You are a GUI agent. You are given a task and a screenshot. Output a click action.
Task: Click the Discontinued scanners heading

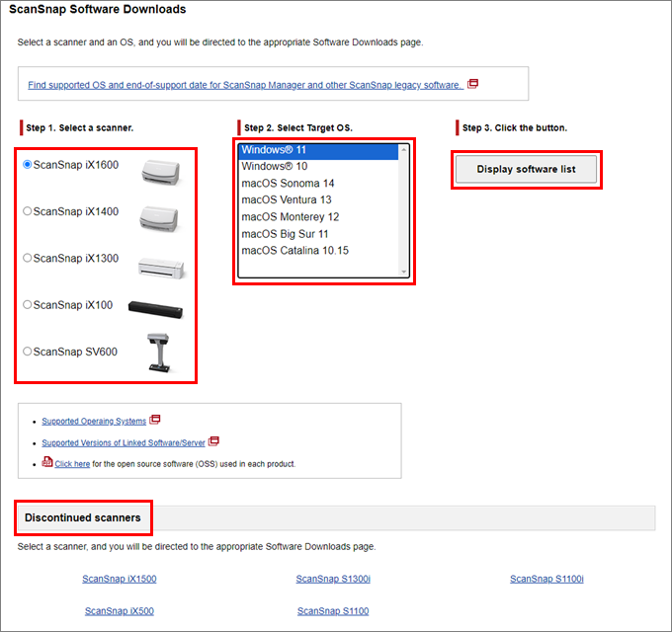(83, 517)
